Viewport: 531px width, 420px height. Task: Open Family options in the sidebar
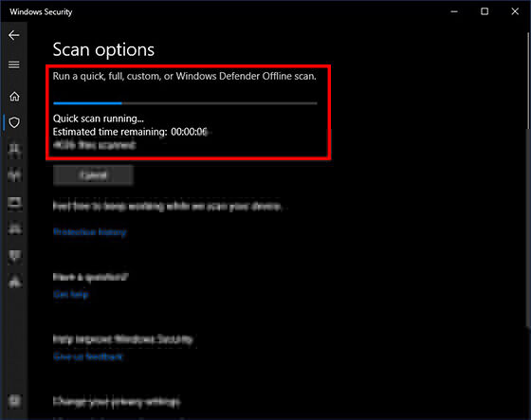pyautogui.click(x=15, y=282)
